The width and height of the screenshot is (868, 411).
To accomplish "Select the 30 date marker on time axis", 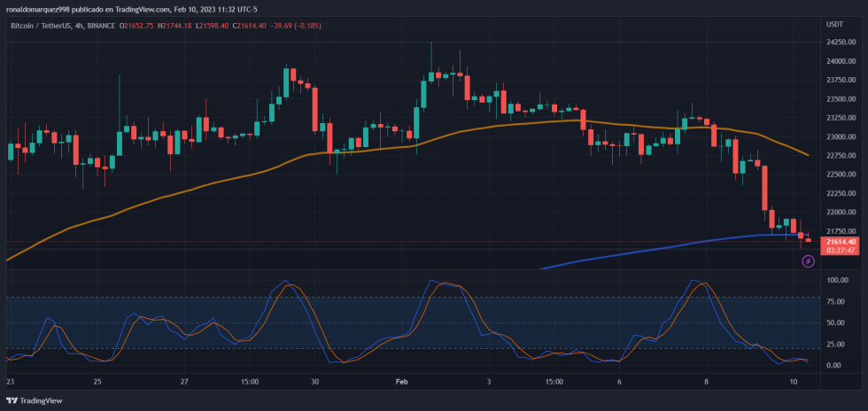I will 314,382.
